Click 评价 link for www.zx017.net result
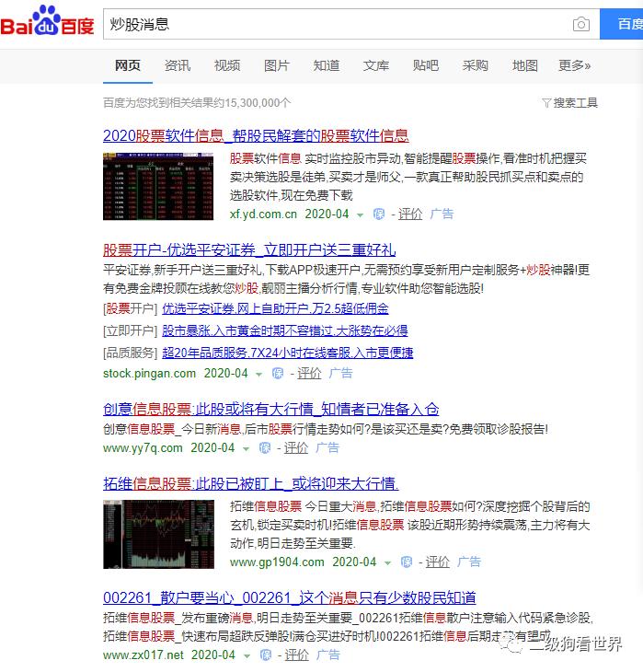The width and height of the screenshot is (643, 672). pyautogui.click(x=297, y=655)
